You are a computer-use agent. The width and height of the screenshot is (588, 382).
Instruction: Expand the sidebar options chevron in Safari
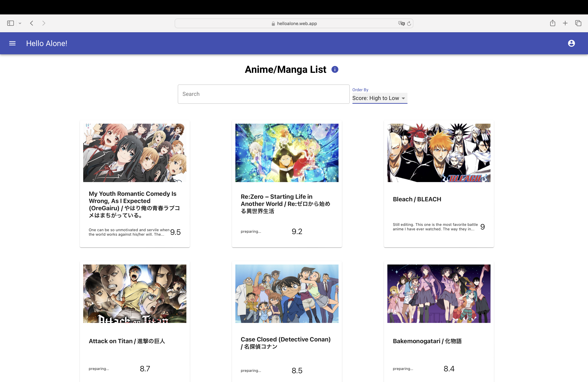[x=20, y=23]
